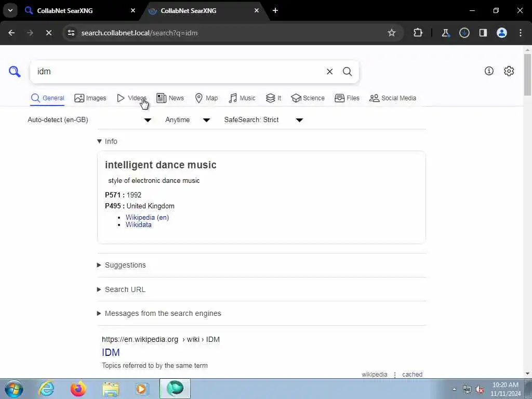This screenshot has height=399, width=532.
Task: Switch to the Images category tab
Action: pyautogui.click(x=90, y=98)
